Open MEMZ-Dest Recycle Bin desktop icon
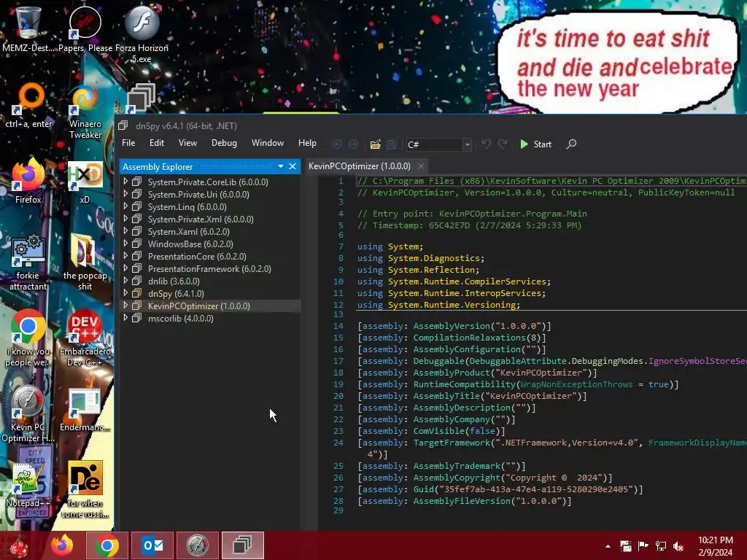The height and width of the screenshot is (560, 747). [x=28, y=28]
